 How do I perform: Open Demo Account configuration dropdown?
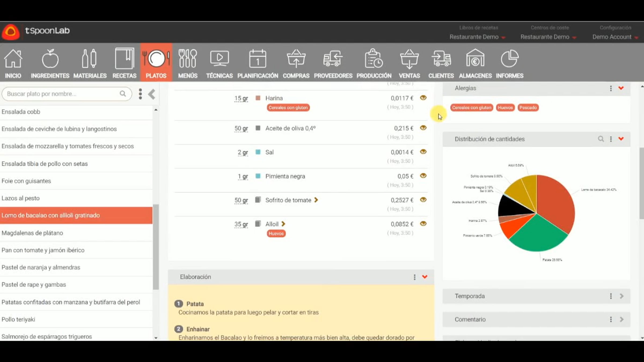[615, 37]
